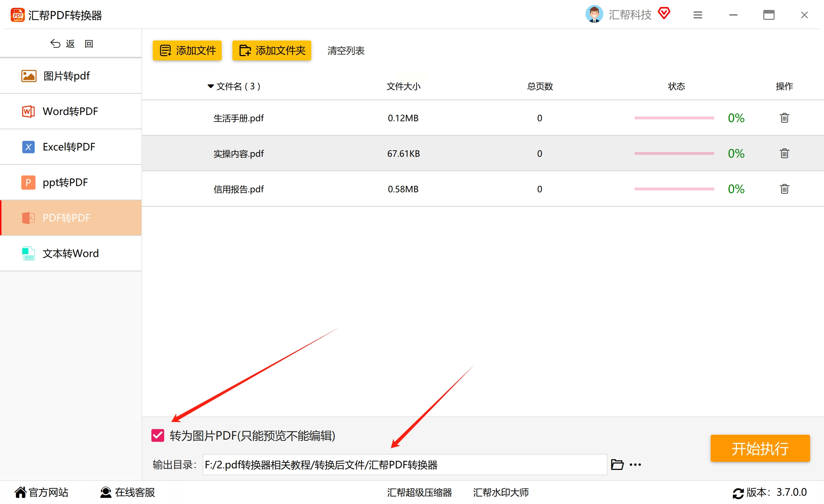Click 清空列表 link
This screenshot has height=504, width=824.
point(346,50)
